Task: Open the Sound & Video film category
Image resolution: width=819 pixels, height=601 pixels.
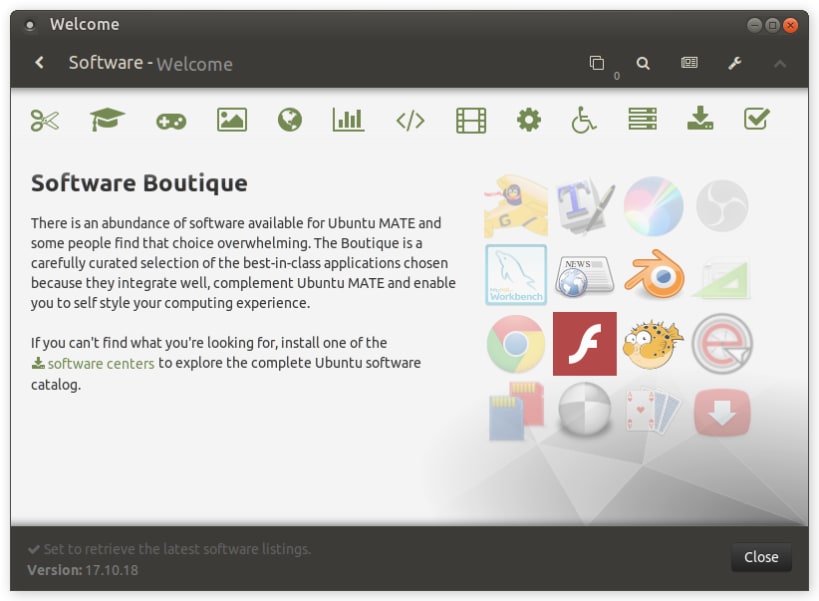Action: [x=471, y=120]
